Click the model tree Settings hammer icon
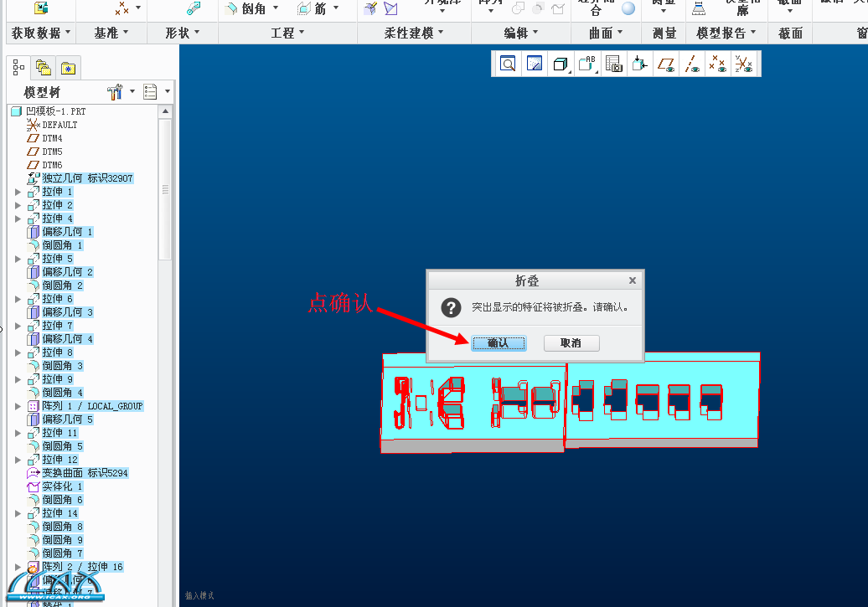868x607 pixels. pyautogui.click(x=115, y=92)
